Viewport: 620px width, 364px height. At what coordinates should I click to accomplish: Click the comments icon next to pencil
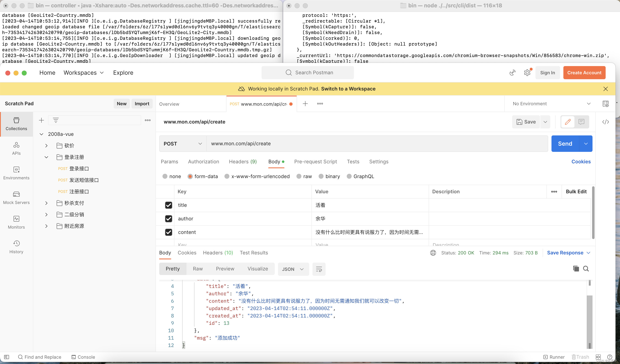pyautogui.click(x=581, y=122)
